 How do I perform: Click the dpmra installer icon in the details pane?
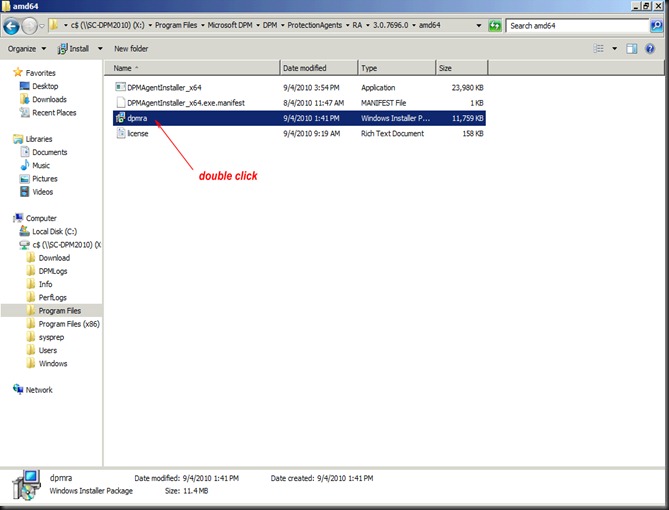[x=26, y=485]
